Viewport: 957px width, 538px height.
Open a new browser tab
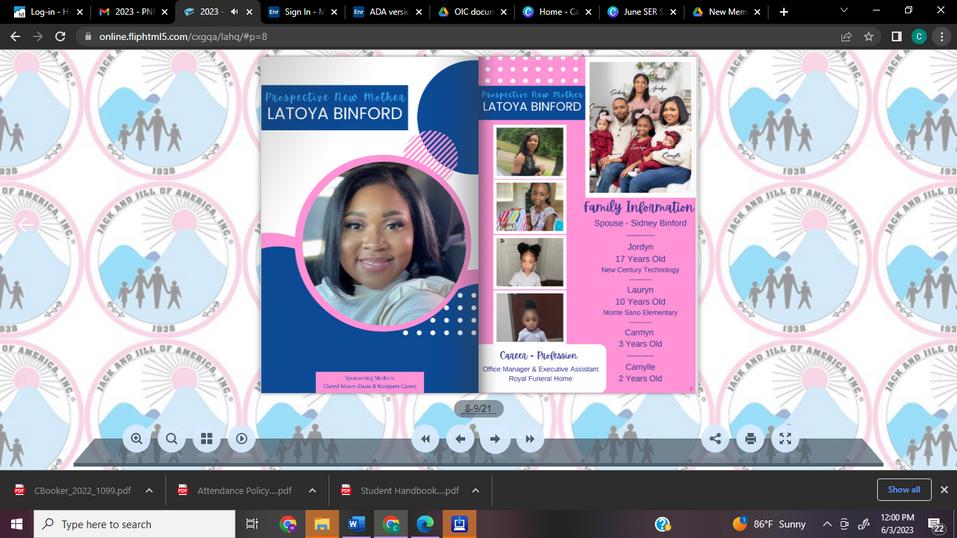[784, 12]
